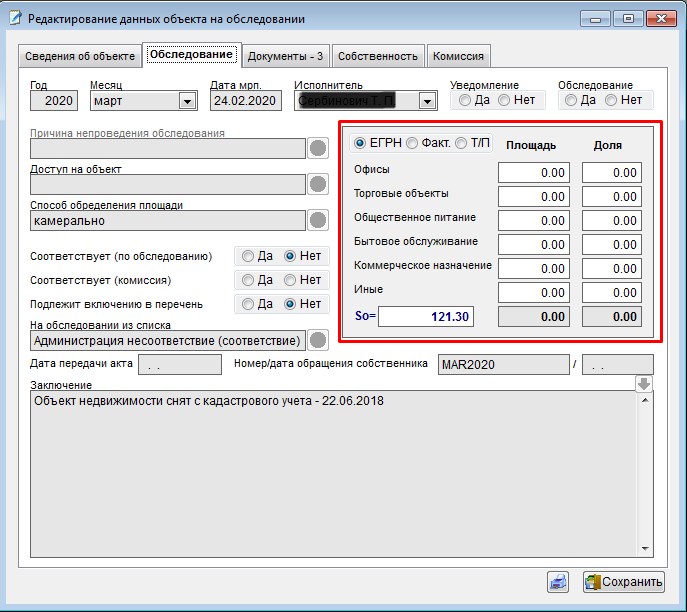687x612 pixels.
Task: Open the Месяц dropdown arrow
Action: (188, 101)
